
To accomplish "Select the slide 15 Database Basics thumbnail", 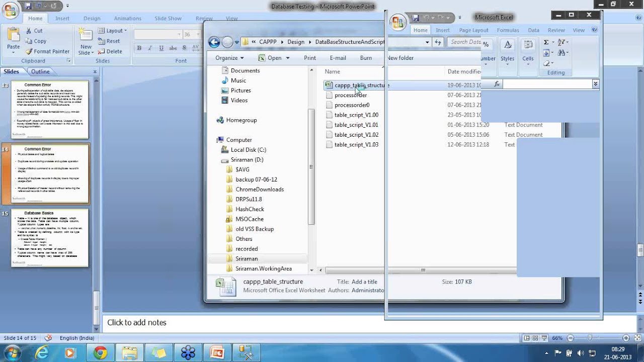I will click(50, 238).
